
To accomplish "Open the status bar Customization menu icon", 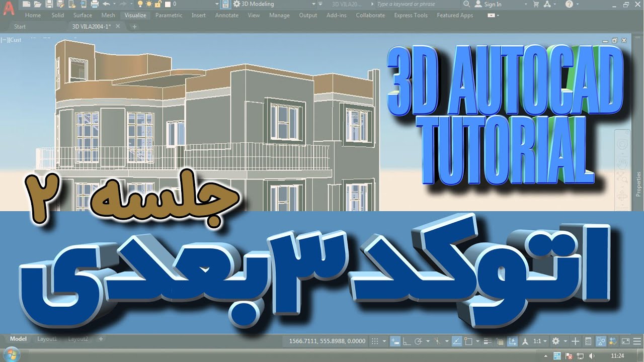I will point(637,341).
